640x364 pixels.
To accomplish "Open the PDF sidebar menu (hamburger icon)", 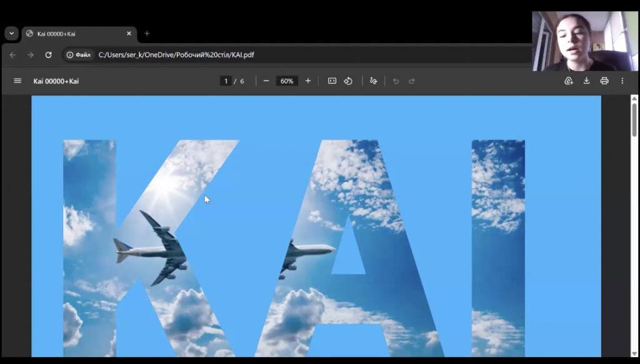I will coord(17,81).
